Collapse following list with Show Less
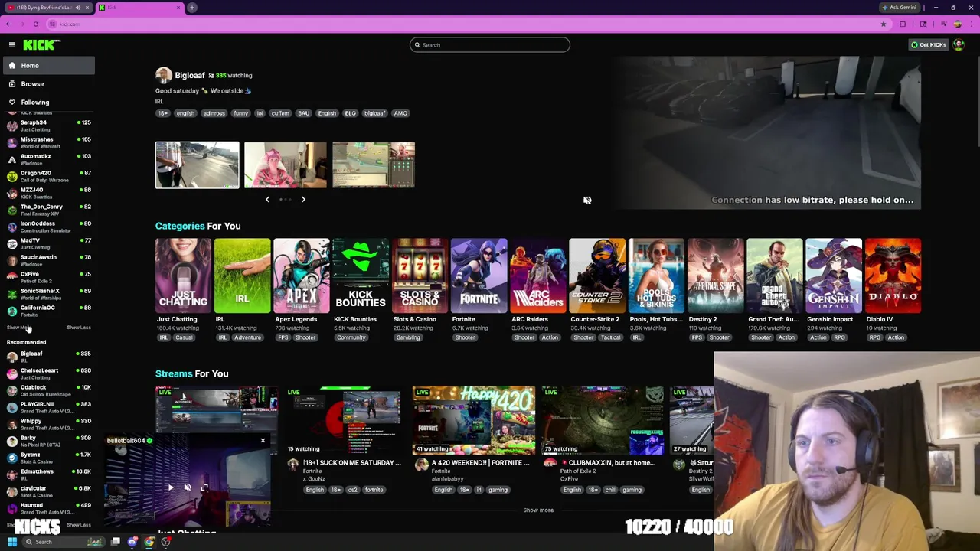Viewport: 980px width, 551px height. tap(79, 328)
